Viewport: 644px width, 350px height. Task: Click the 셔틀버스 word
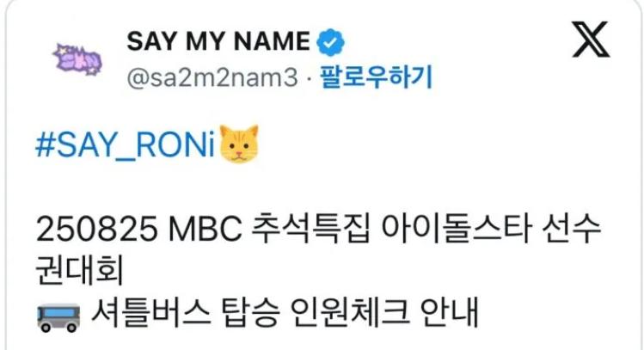tap(150, 313)
